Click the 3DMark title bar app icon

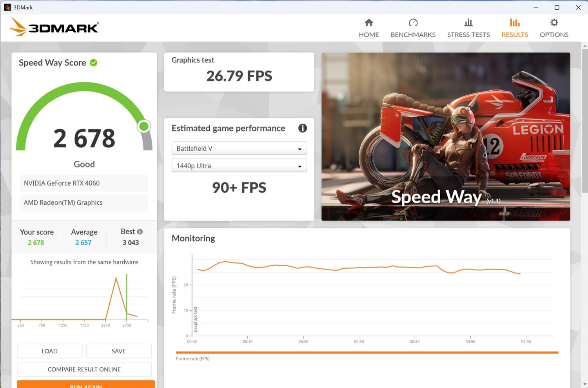click(x=7, y=7)
